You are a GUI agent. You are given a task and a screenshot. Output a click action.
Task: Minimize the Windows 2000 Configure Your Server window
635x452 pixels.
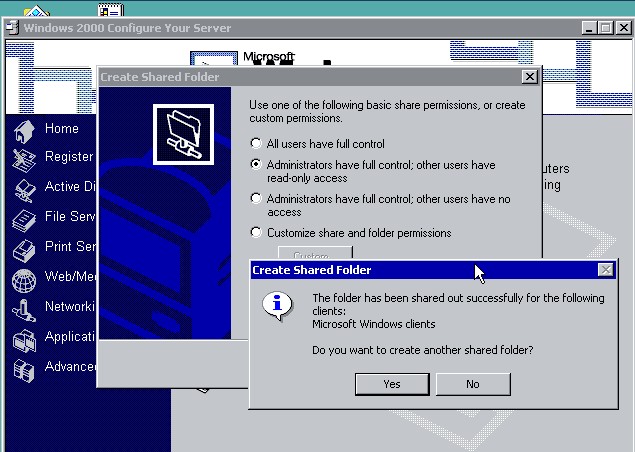click(x=589, y=28)
